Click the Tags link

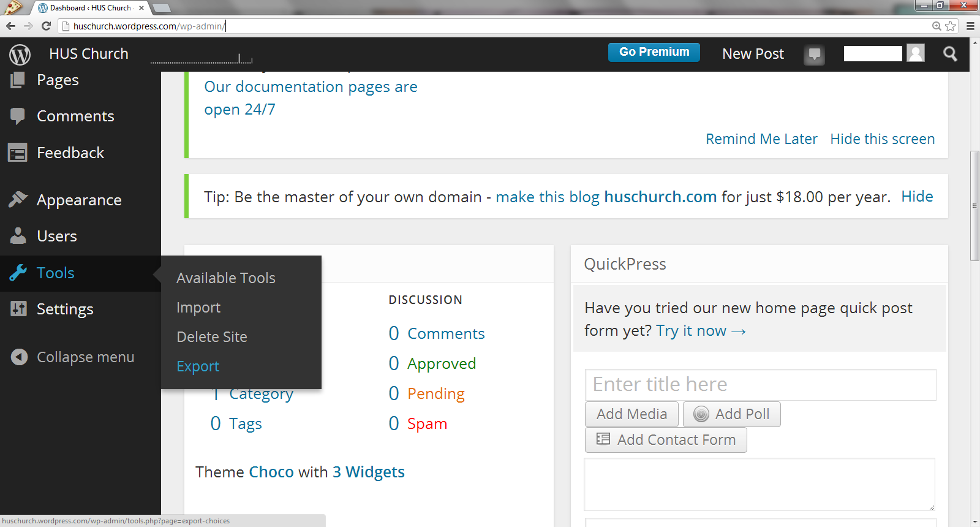[246, 424]
